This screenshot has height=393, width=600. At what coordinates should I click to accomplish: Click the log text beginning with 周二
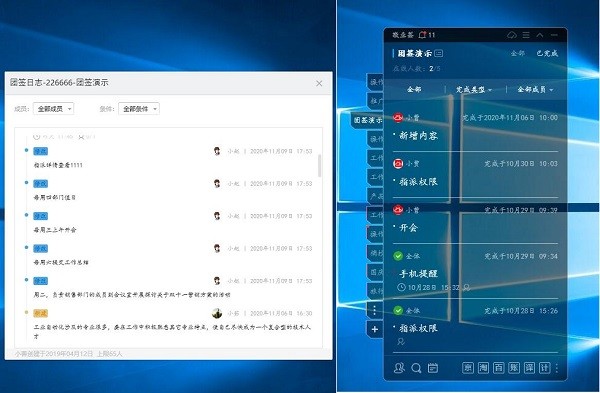click(x=132, y=295)
